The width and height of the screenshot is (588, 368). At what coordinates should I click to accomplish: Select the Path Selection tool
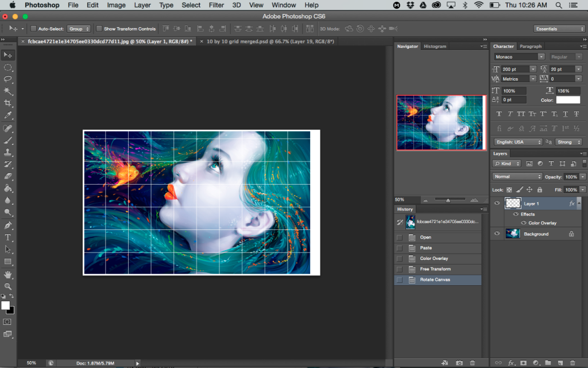pyautogui.click(x=7, y=250)
